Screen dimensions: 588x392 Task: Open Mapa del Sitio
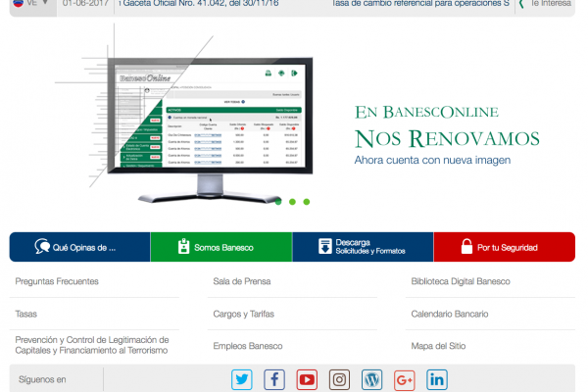pos(438,346)
